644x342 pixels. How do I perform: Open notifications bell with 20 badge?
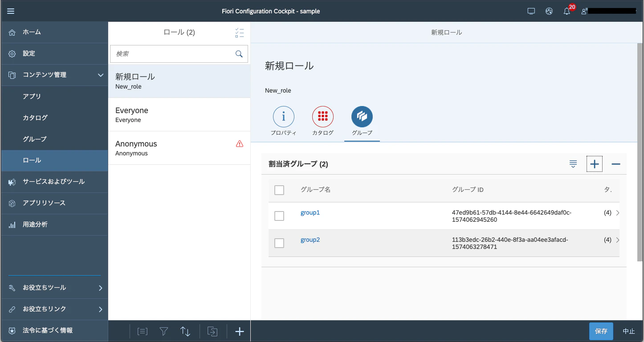567,11
